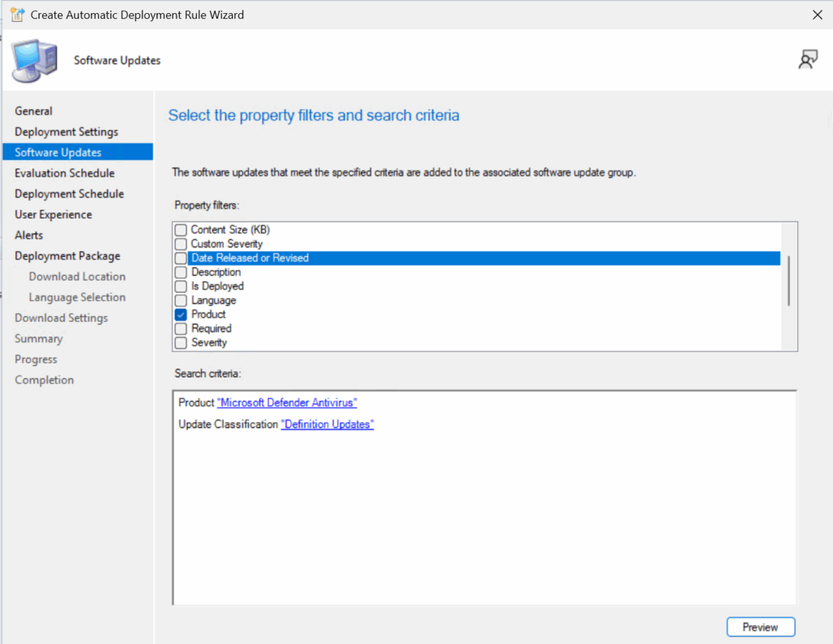The width and height of the screenshot is (833, 644).
Task: Close the Create Automatic Deployment Rule Wizard
Action: pyautogui.click(x=817, y=15)
